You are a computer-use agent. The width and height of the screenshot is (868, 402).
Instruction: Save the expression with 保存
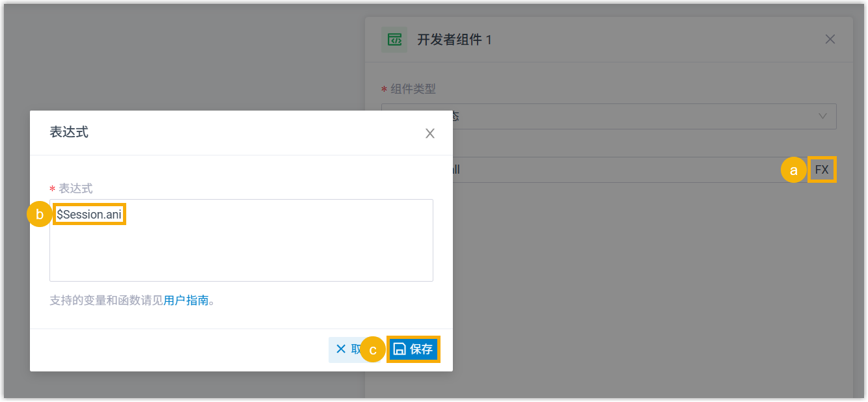(x=414, y=349)
